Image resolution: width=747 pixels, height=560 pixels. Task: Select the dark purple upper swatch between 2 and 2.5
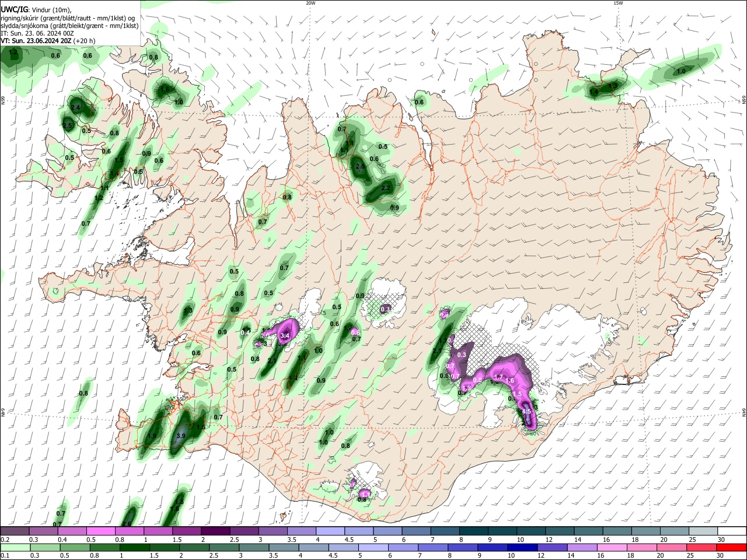coord(215,531)
